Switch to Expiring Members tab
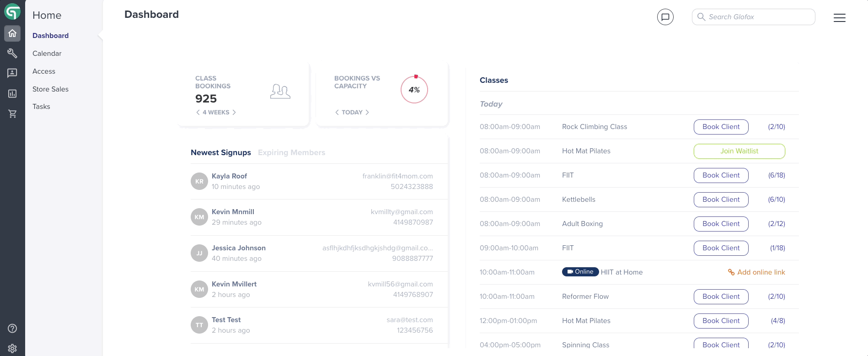The image size is (868, 356). 291,152
